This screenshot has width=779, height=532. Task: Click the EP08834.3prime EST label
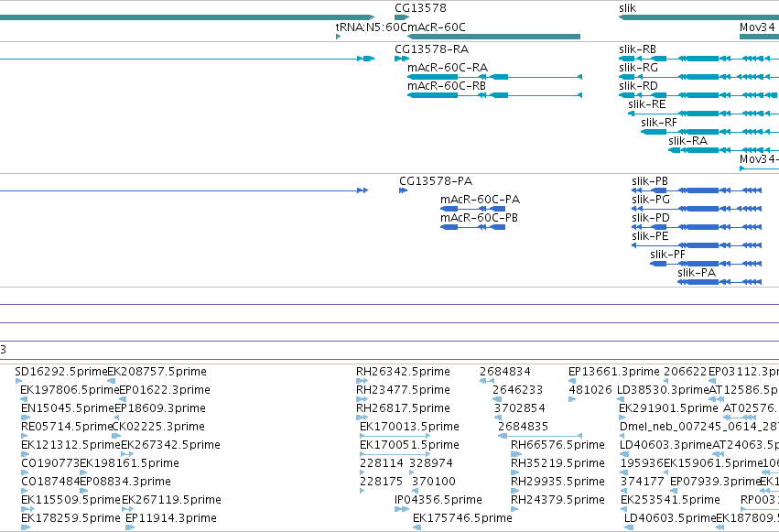(125, 482)
